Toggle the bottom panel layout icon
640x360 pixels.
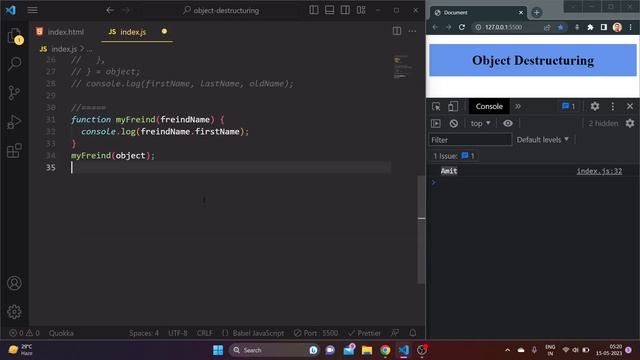(x=329, y=10)
